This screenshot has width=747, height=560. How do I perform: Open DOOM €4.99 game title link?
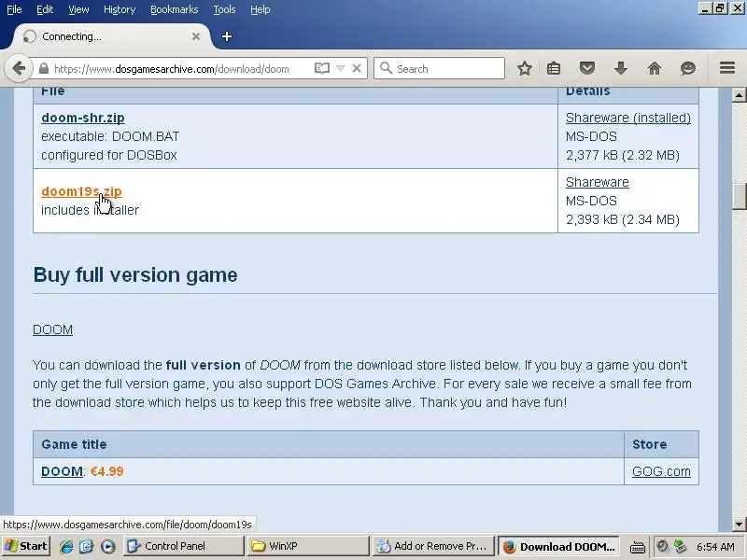tap(62, 471)
